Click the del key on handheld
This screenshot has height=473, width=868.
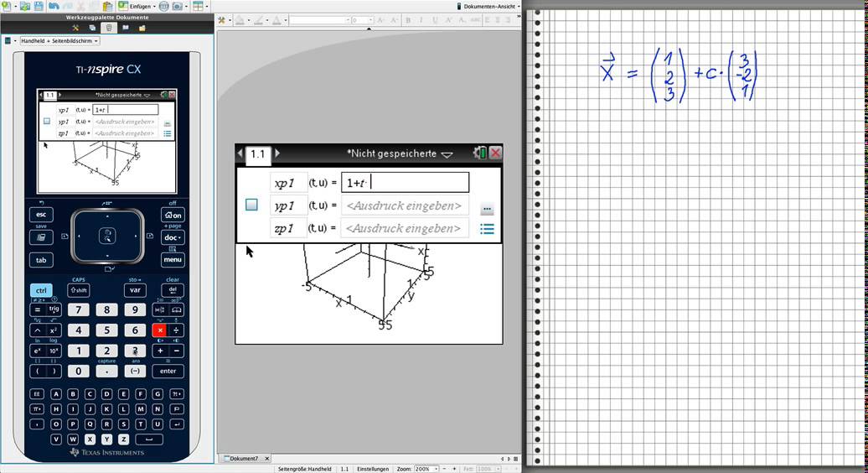pos(173,289)
